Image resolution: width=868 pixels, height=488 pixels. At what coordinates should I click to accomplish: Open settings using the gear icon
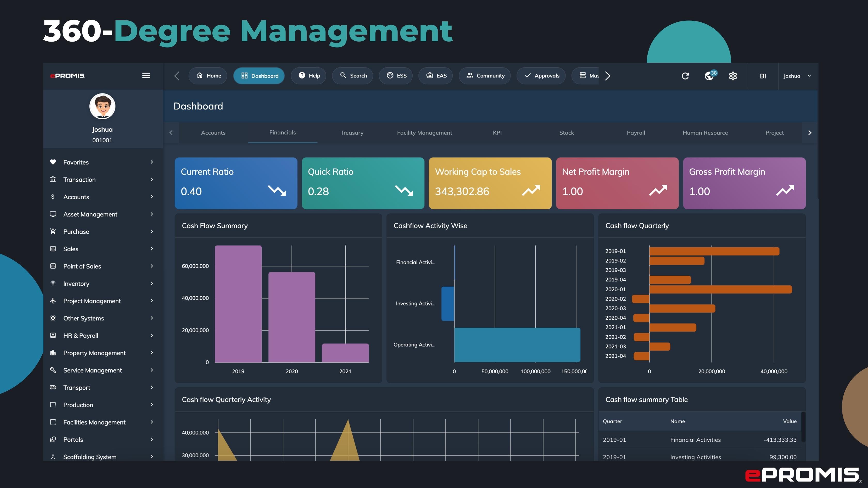733,76
